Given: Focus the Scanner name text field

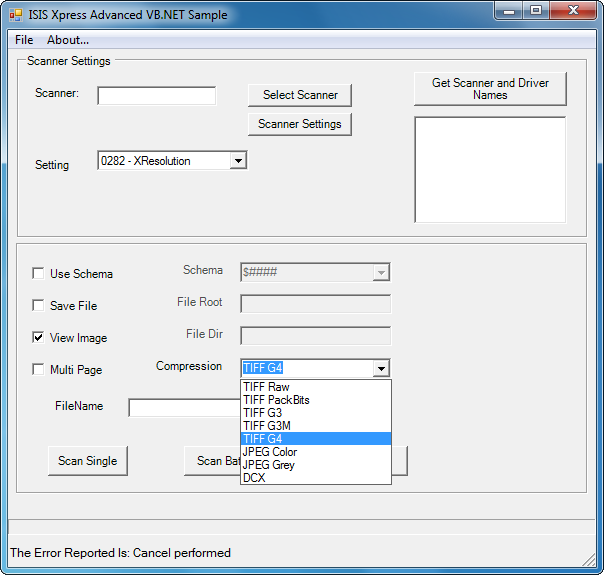Looking at the screenshot, I should click(x=156, y=96).
